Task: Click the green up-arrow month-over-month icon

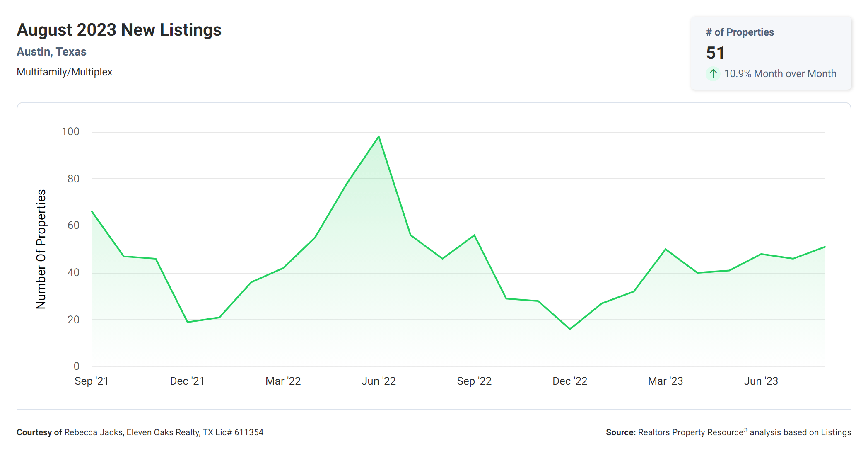Action: tap(713, 74)
